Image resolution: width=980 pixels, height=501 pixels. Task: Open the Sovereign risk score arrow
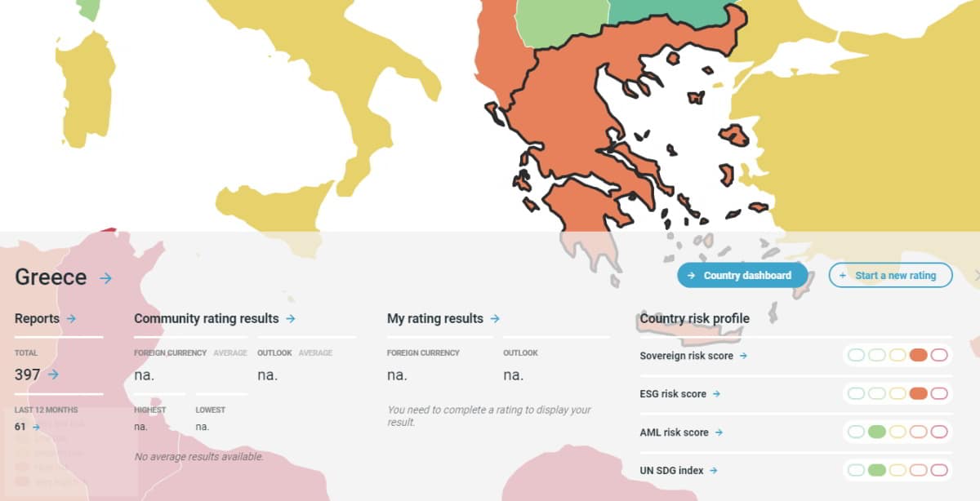click(743, 356)
